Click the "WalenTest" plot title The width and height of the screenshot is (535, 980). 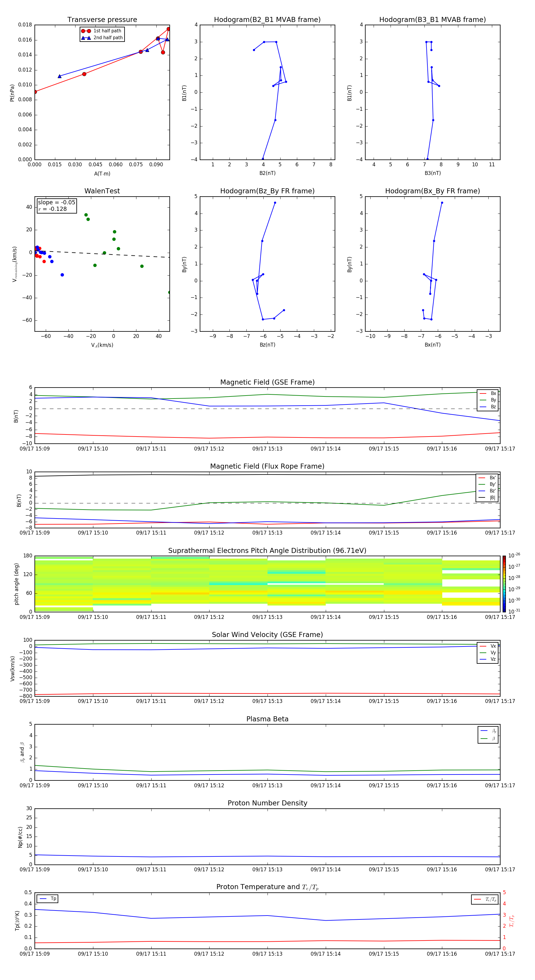102,191
